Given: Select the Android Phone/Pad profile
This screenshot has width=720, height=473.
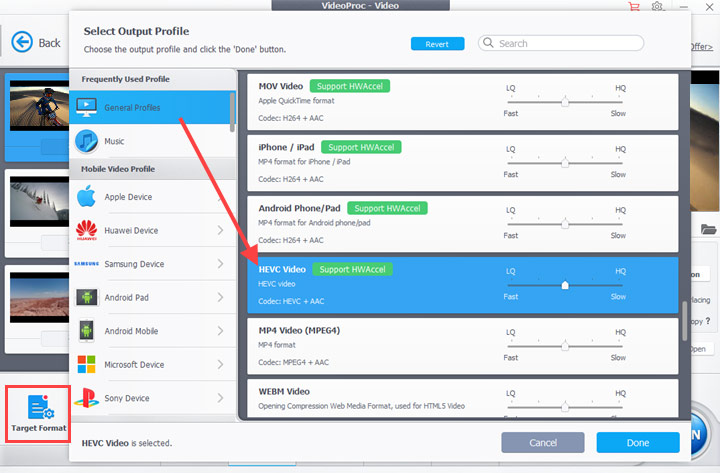Looking at the screenshot, I should coord(462,224).
